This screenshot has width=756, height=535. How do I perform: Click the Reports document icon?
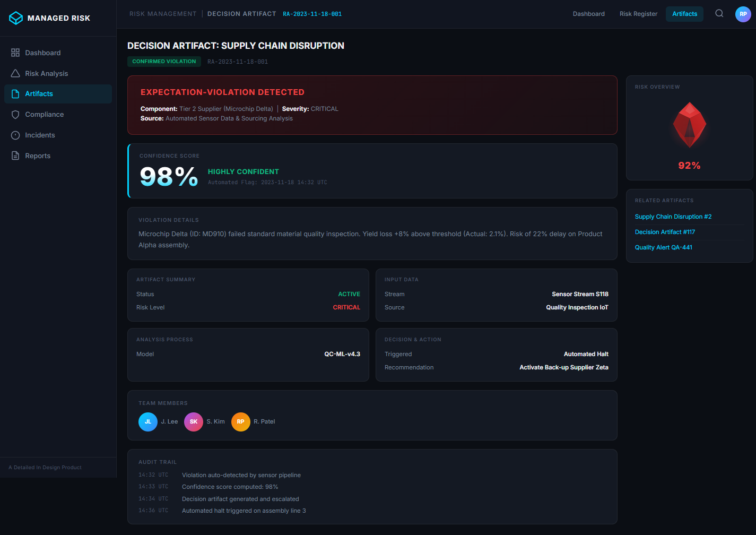coord(15,156)
